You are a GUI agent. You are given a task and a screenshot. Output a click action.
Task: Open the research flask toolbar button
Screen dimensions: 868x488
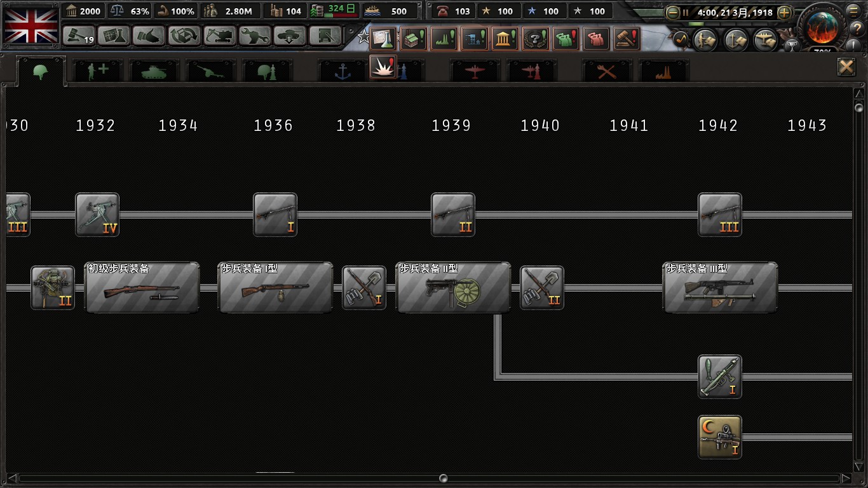point(114,36)
